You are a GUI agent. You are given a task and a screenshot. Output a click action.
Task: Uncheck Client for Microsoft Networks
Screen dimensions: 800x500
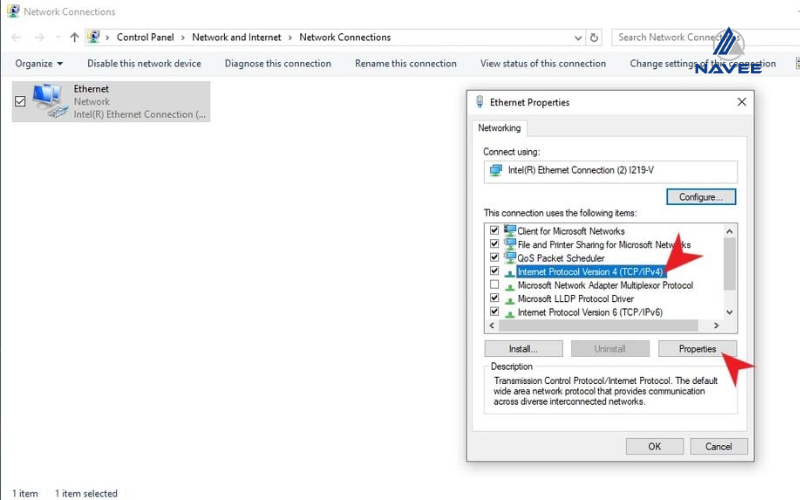click(494, 231)
